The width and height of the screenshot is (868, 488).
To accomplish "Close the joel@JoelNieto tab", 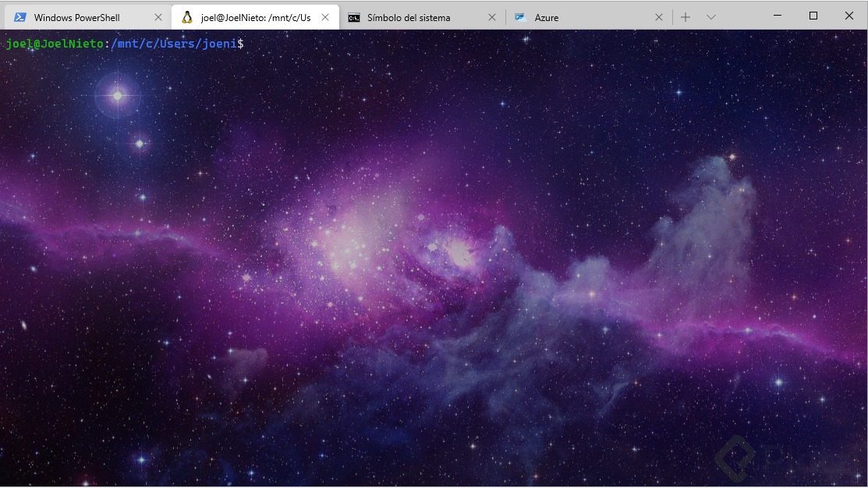I will point(325,17).
